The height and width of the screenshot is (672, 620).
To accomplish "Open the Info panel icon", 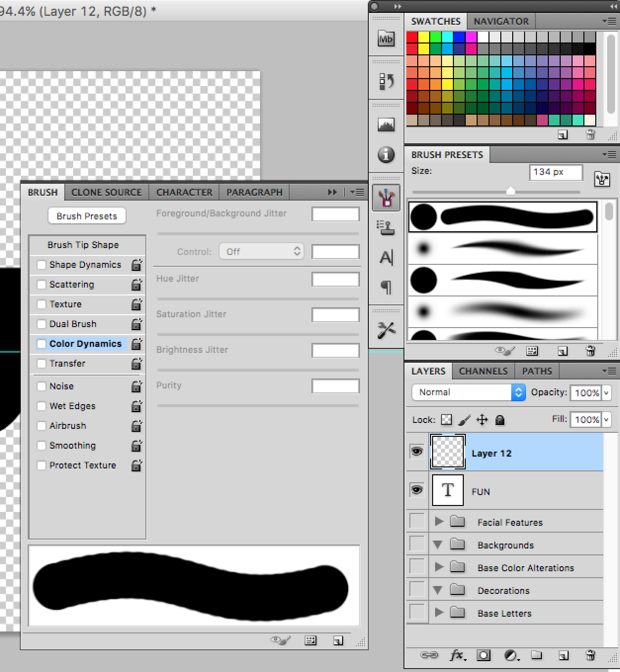I will (x=386, y=155).
